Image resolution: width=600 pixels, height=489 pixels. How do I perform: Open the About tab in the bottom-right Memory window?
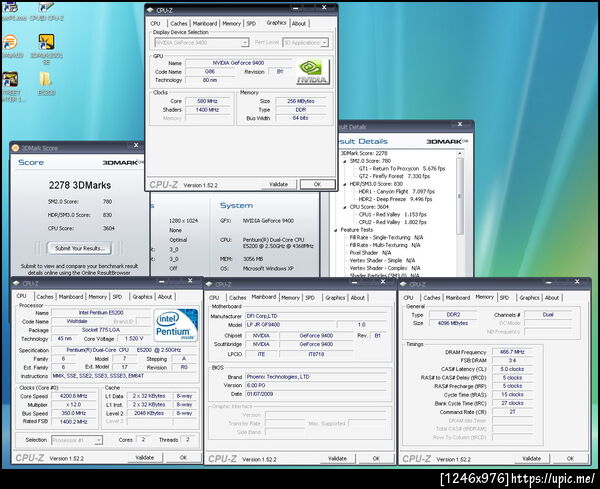(552, 297)
